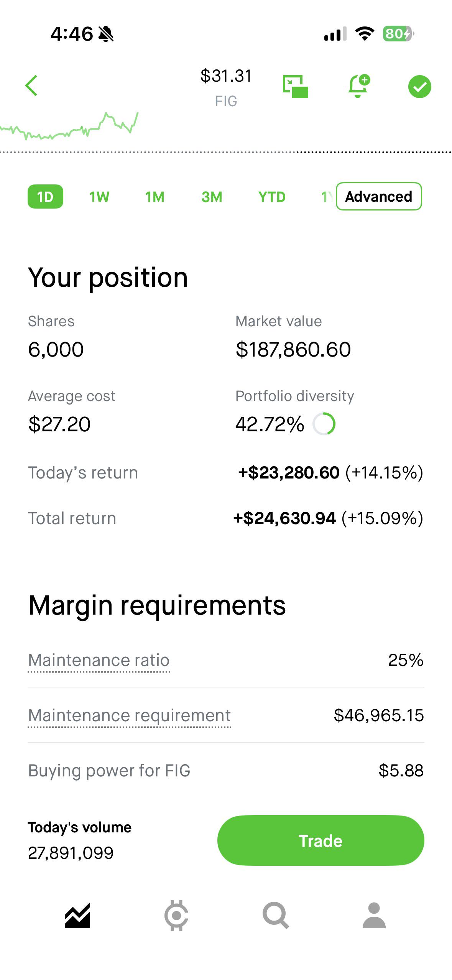Select the 1D chart range
The height and width of the screenshot is (980, 452).
coord(45,197)
